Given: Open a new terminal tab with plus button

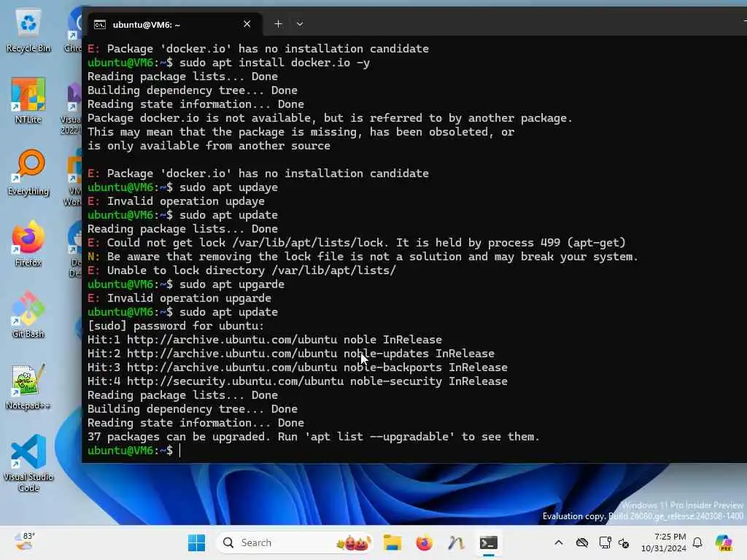Looking at the screenshot, I should click(x=278, y=24).
